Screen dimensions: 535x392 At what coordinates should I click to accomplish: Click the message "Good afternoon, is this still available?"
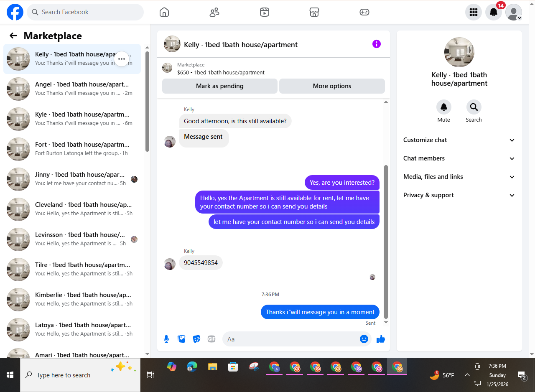(235, 121)
